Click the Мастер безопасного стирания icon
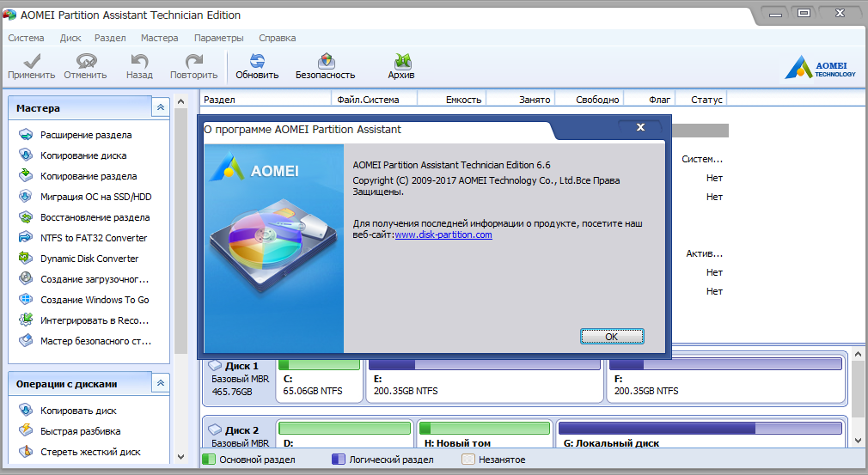Viewport: 868px width, 475px height. point(26,341)
